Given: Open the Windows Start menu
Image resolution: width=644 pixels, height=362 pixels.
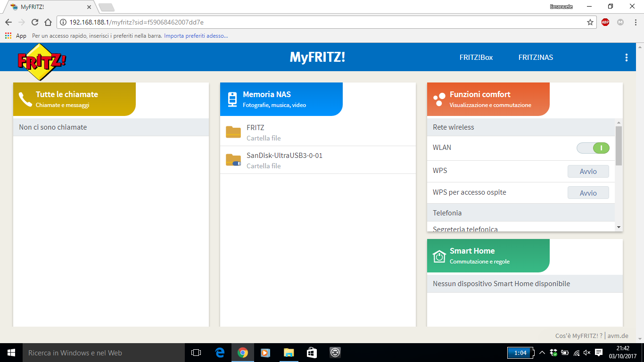Looking at the screenshot, I should [x=11, y=353].
